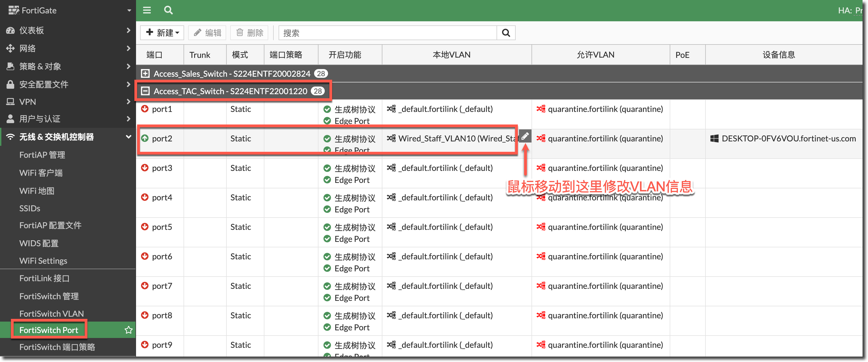This screenshot has height=362, width=868.
Task: Expand the Access_Sales_Switch group
Action: [x=145, y=73]
